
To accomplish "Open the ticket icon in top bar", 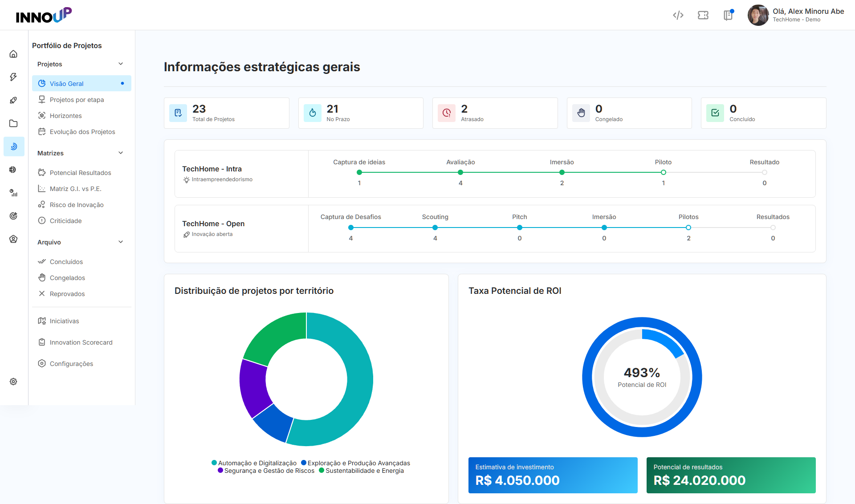I will click(x=703, y=15).
